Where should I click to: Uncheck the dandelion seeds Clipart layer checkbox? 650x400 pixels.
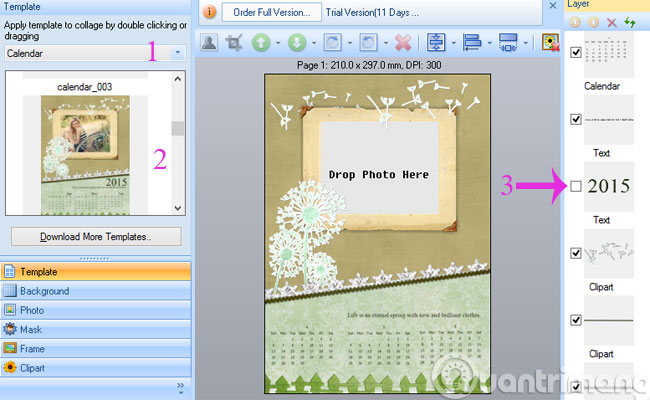(576, 253)
